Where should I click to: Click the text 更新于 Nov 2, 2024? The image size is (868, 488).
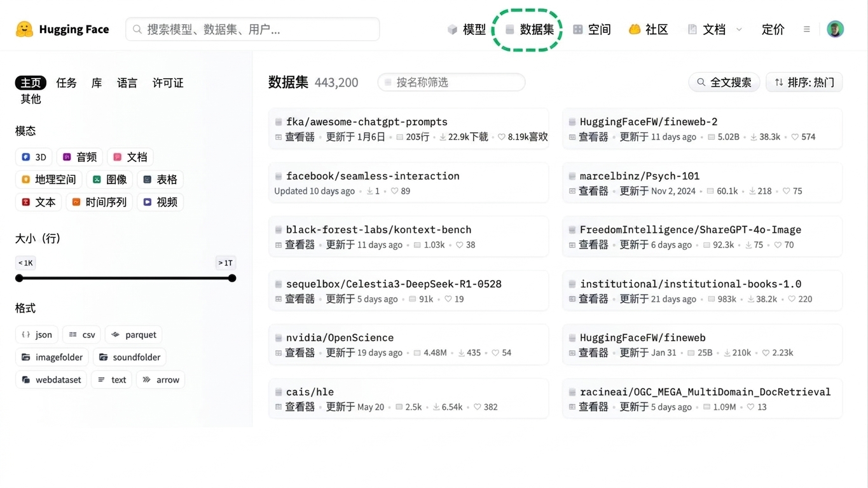[x=658, y=191]
